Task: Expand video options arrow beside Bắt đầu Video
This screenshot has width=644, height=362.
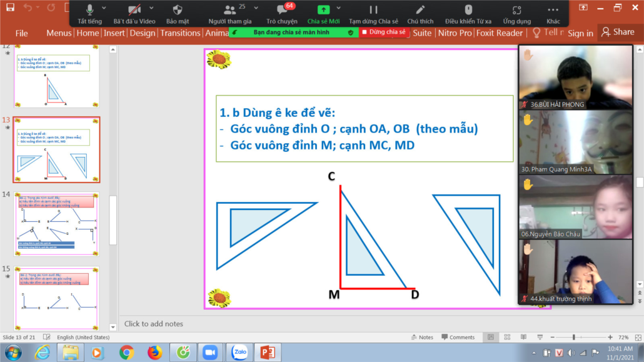Action: click(151, 8)
